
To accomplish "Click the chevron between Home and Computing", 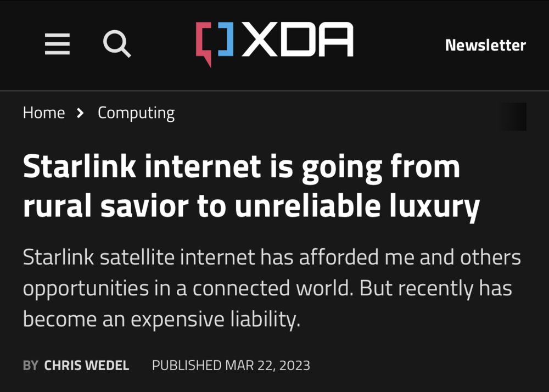I will point(81,114).
